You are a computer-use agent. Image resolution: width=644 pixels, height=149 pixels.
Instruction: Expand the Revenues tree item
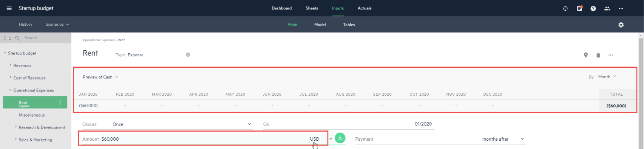(22, 65)
